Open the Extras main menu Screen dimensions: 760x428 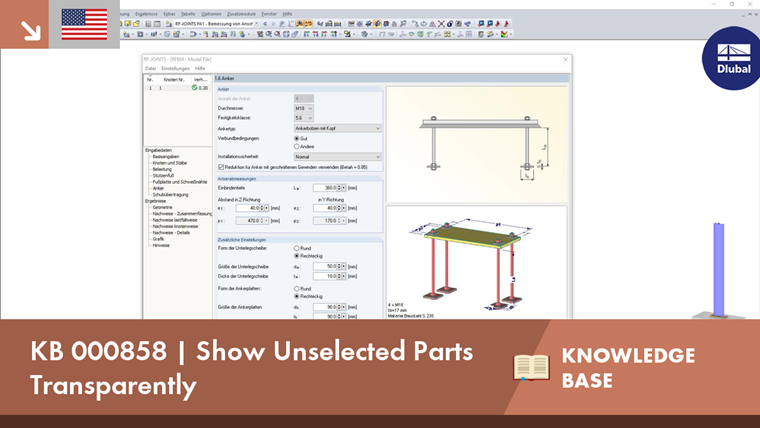169,14
